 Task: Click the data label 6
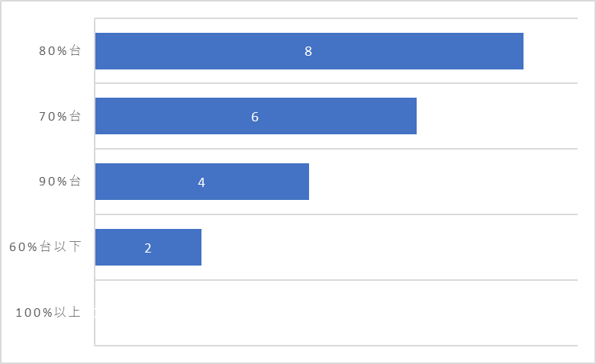255,117
